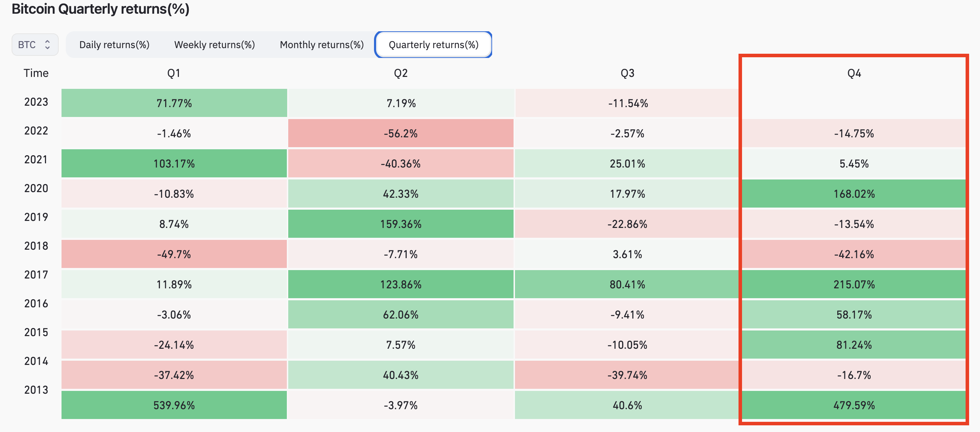Click the 2021 Q1 cell showing 103.17%

[174, 164]
